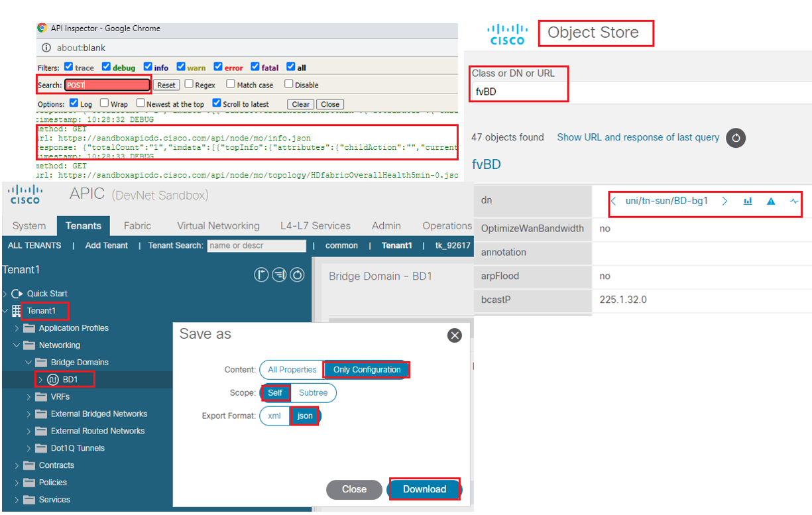Open the bar chart stats icon in the dn row
The height and width of the screenshot is (515, 812).
click(748, 201)
